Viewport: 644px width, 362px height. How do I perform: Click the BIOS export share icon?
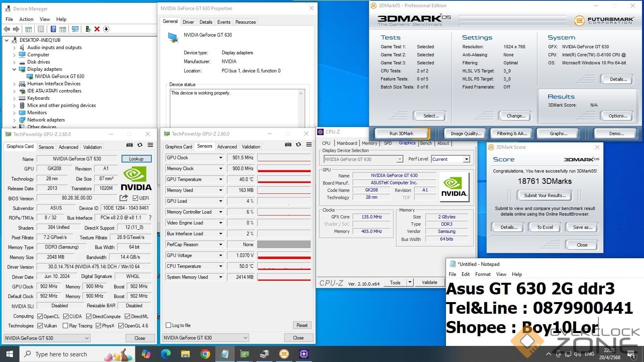tap(124, 198)
